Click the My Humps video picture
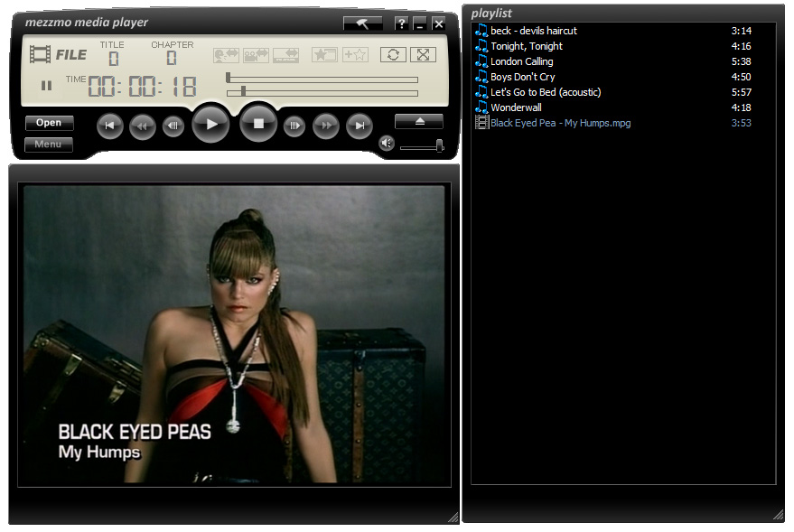The height and width of the screenshot is (532, 794). tap(235, 334)
